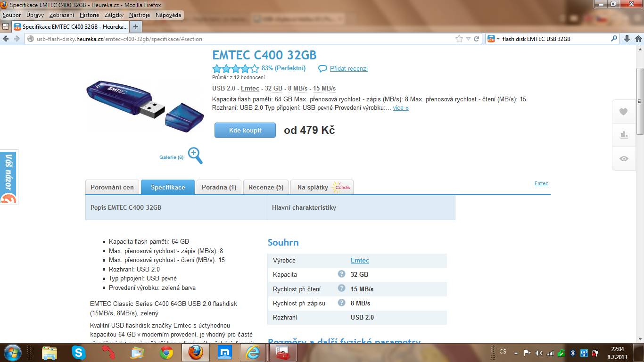This screenshot has width=644, height=362.
Task: Open Google Chrome from taskbar
Action: click(x=166, y=353)
